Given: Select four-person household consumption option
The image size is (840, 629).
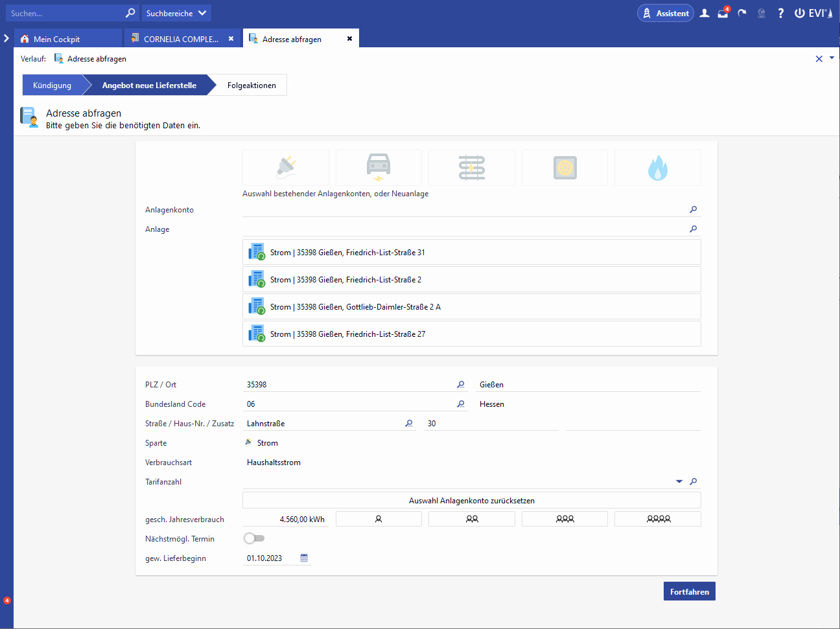Looking at the screenshot, I should pos(658,519).
